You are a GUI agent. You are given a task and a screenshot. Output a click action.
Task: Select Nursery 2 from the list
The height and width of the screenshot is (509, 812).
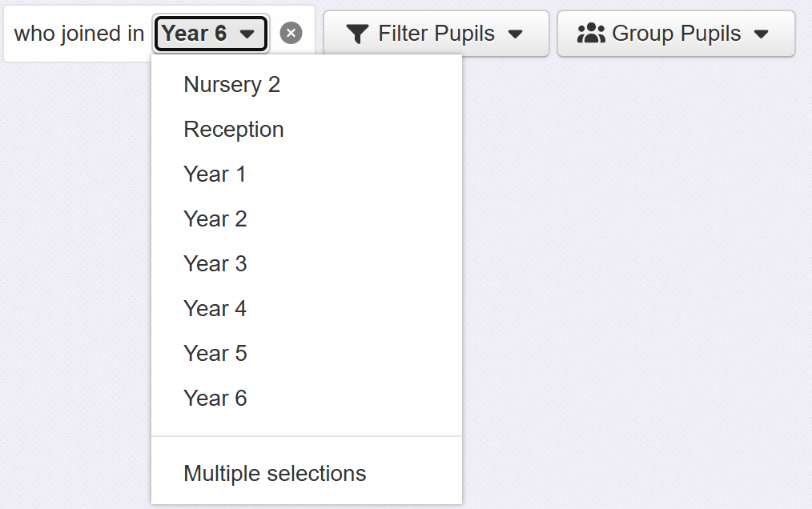click(231, 85)
